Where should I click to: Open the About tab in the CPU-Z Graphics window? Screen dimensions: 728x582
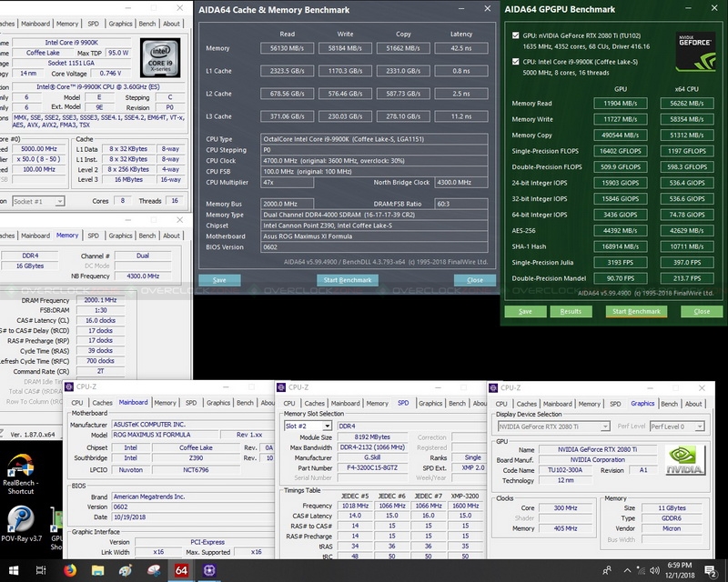pyautogui.click(x=693, y=404)
